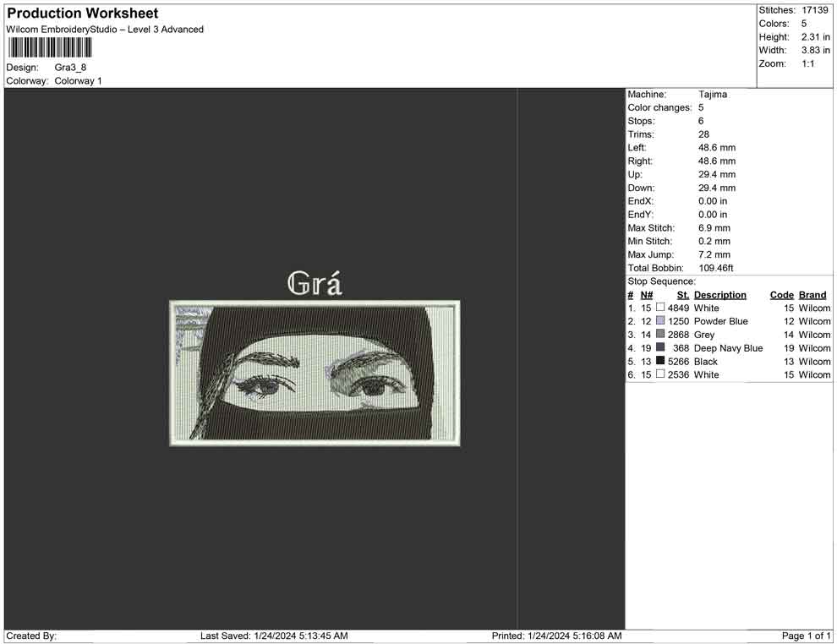This screenshot has height=644, width=837.
Task: Click the Max Jump value 7.2 mm
Action: pos(714,254)
